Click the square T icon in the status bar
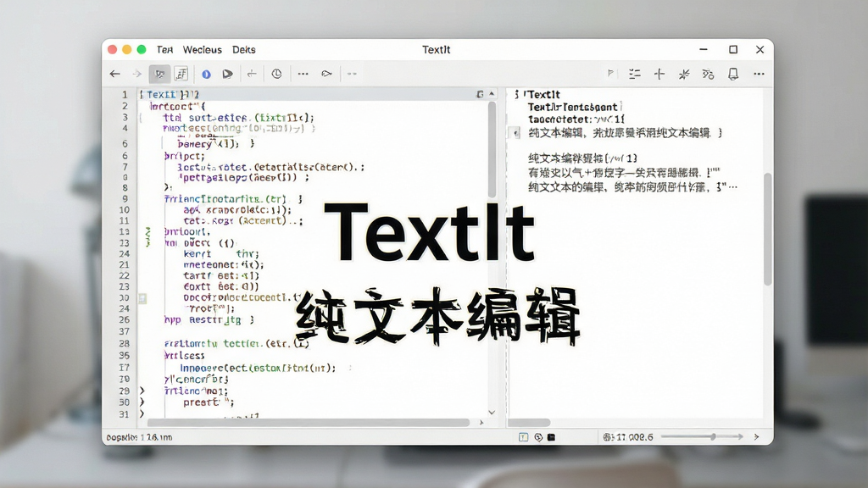 click(523, 437)
